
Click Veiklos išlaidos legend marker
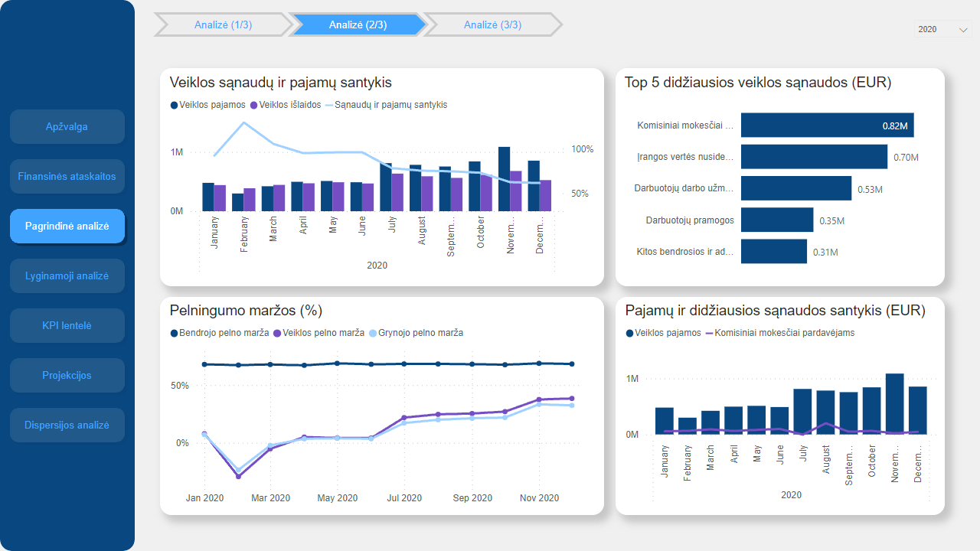[253, 105]
